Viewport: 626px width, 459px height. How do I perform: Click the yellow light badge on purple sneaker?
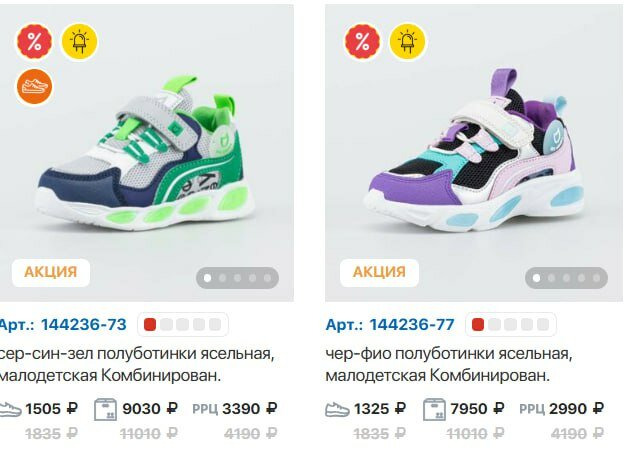408,42
